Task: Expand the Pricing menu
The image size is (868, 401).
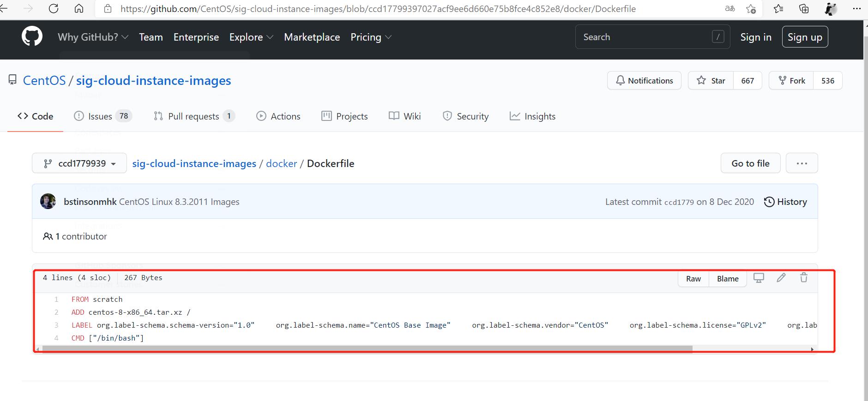Action: click(371, 37)
